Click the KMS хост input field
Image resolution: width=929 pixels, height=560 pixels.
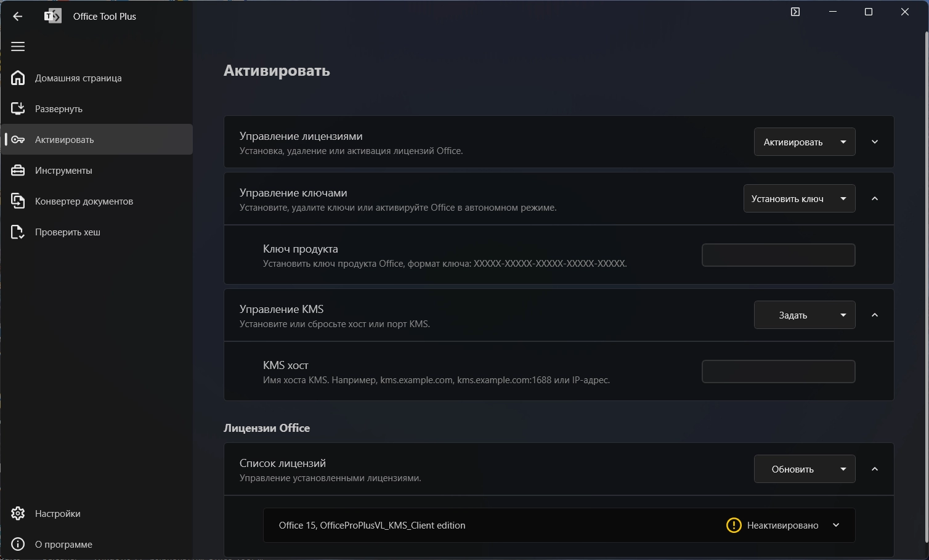point(778,371)
